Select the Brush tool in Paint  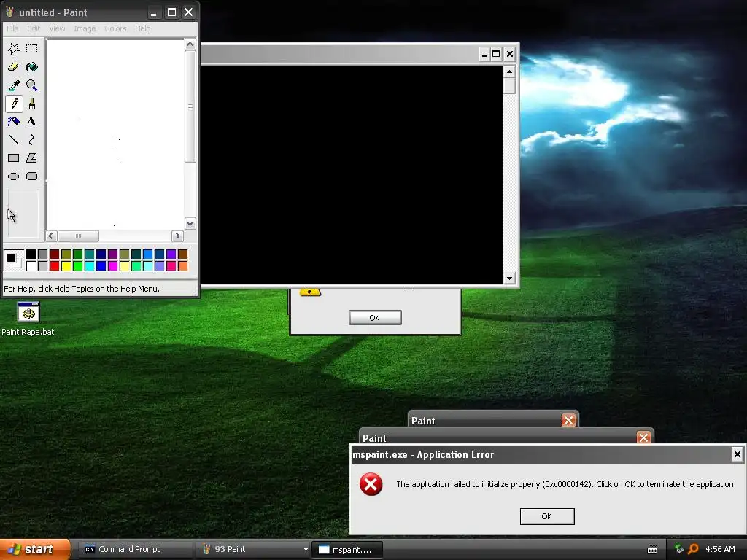pyautogui.click(x=31, y=104)
